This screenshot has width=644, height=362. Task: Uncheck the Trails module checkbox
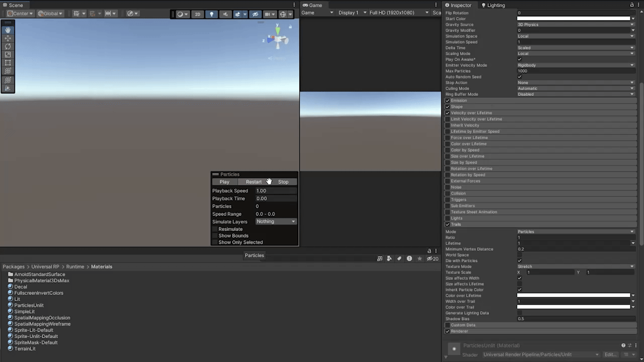pyautogui.click(x=447, y=225)
